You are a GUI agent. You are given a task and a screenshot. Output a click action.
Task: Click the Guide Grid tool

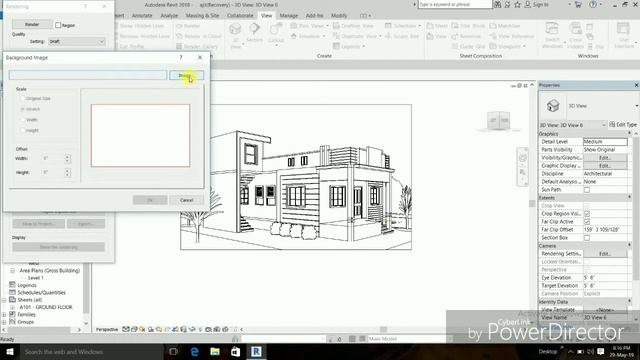468,47
